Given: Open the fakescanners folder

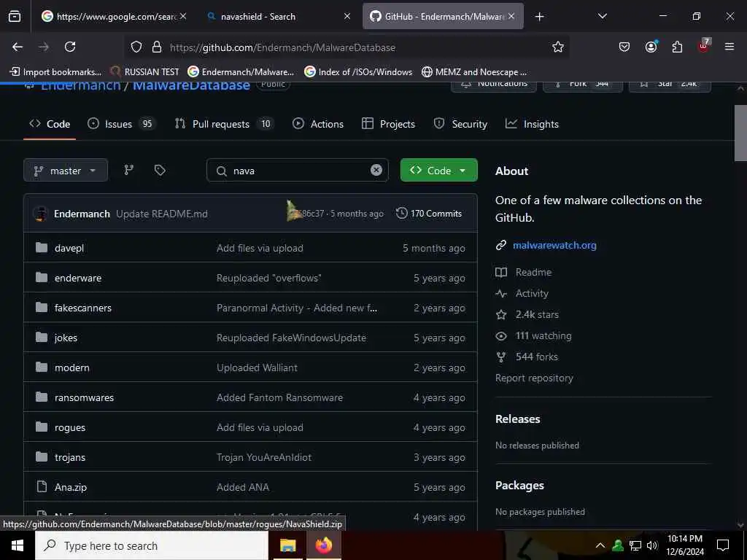Looking at the screenshot, I should [x=83, y=308].
